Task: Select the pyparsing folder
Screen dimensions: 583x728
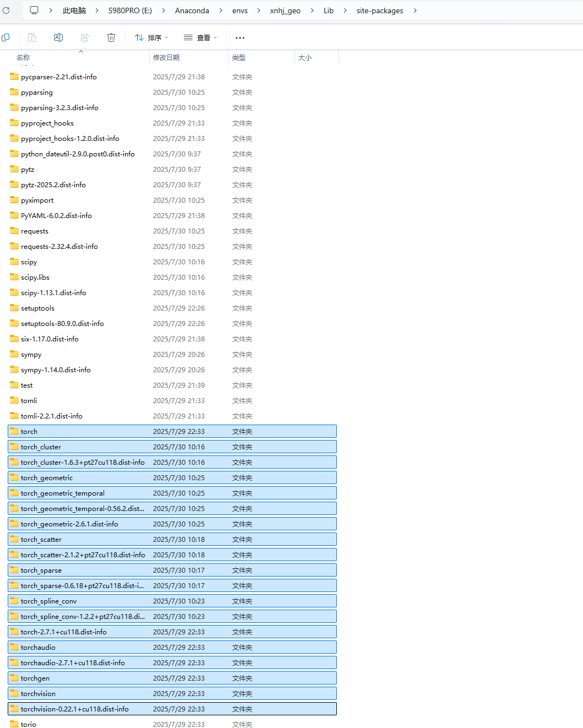Action: coord(172,93)
